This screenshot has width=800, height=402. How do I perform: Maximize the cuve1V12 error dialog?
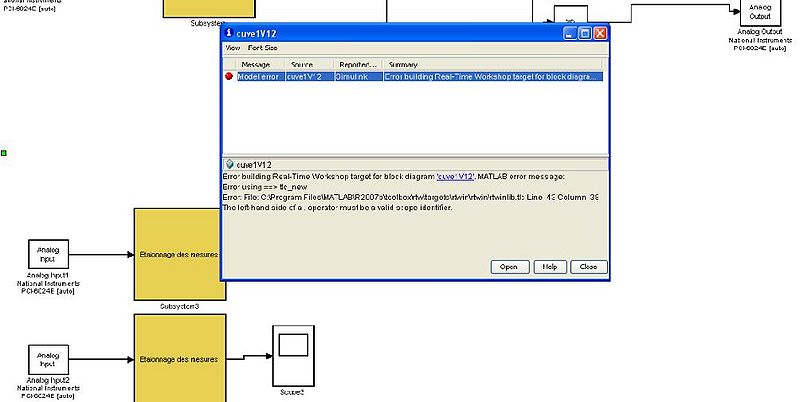tap(584, 33)
